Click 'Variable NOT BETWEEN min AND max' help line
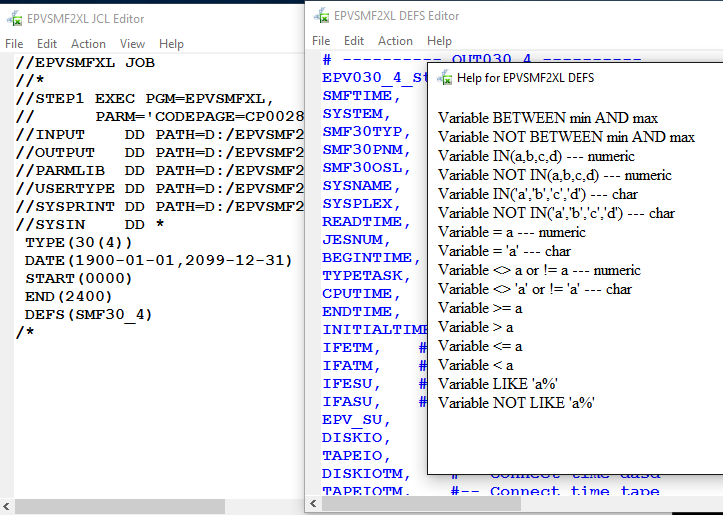This screenshot has height=515, width=723. pyautogui.click(x=566, y=137)
